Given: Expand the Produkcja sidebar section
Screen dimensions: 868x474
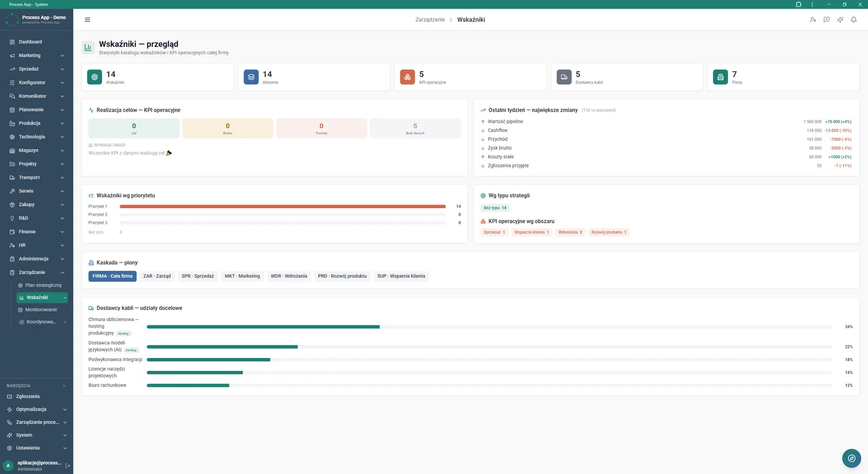Looking at the screenshot, I should pyautogui.click(x=36, y=123).
